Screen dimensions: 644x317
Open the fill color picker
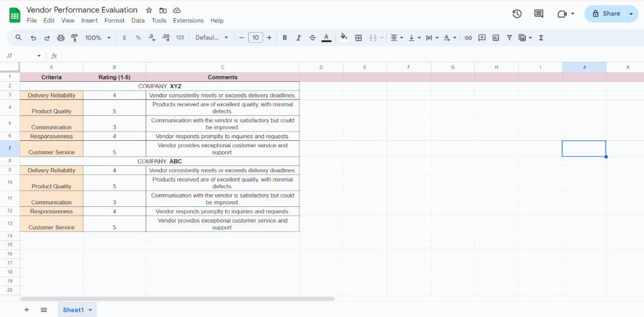point(344,38)
